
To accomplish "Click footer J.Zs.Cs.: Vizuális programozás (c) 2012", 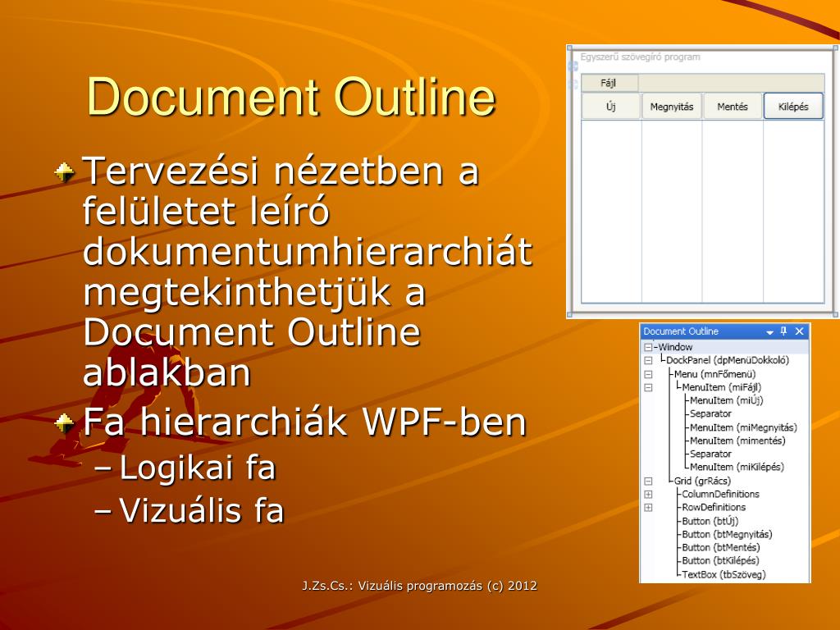I will [x=419, y=586].
